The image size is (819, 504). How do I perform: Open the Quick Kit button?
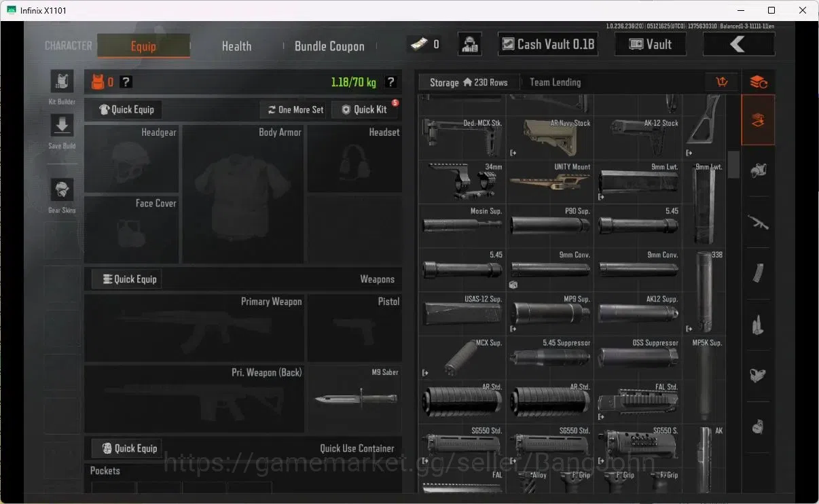pyautogui.click(x=364, y=109)
